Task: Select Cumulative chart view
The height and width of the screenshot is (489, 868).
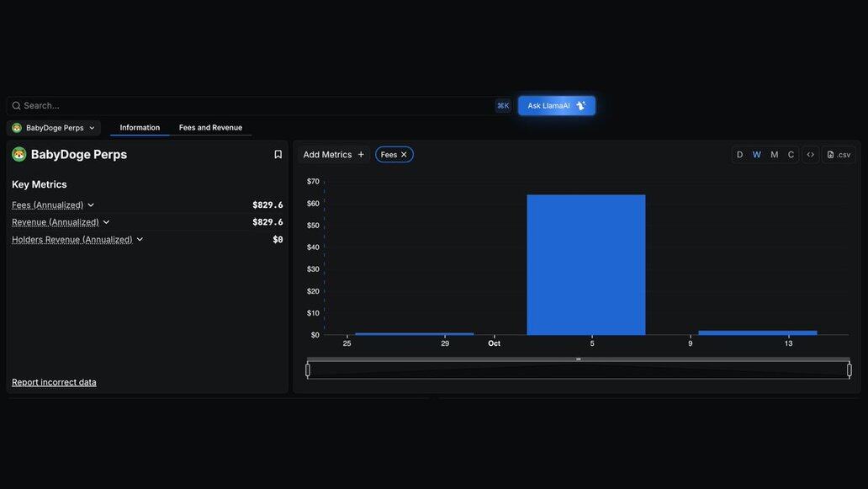Action: click(x=791, y=155)
